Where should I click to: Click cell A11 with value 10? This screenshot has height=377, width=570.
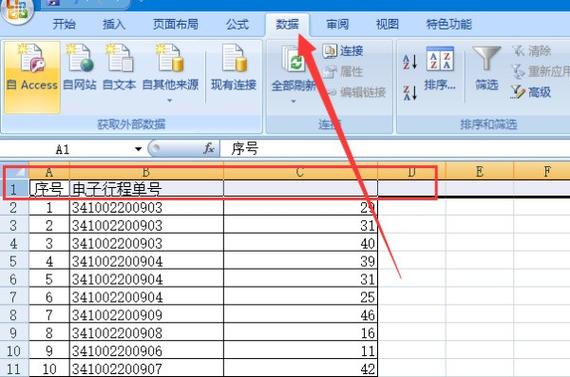click(49, 369)
